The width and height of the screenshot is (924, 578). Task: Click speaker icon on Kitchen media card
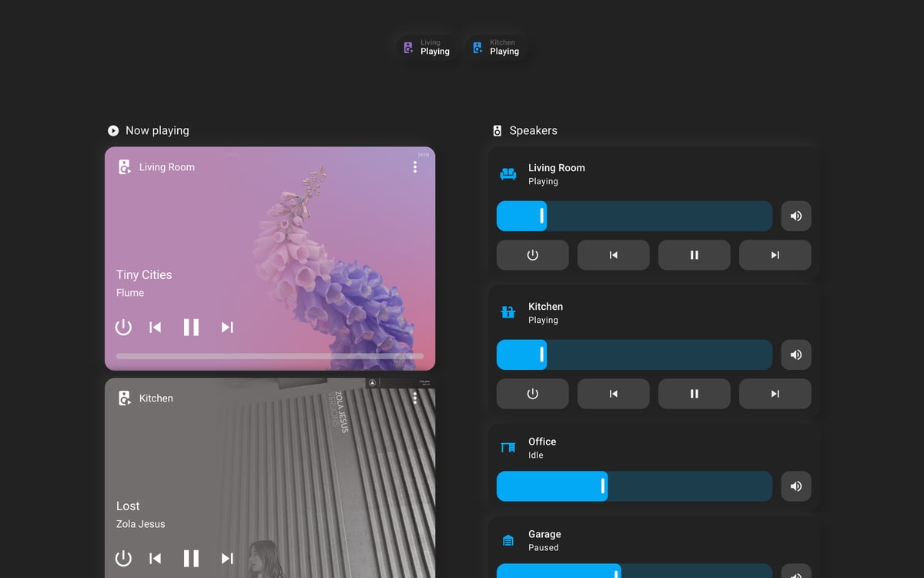click(124, 398)
